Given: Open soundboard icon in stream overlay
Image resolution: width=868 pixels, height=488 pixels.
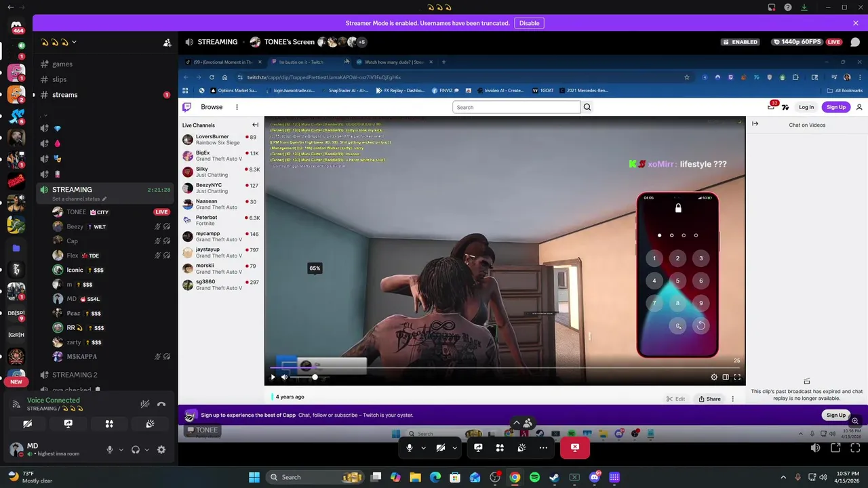Looking at the screenshot, I should [521, 447].
